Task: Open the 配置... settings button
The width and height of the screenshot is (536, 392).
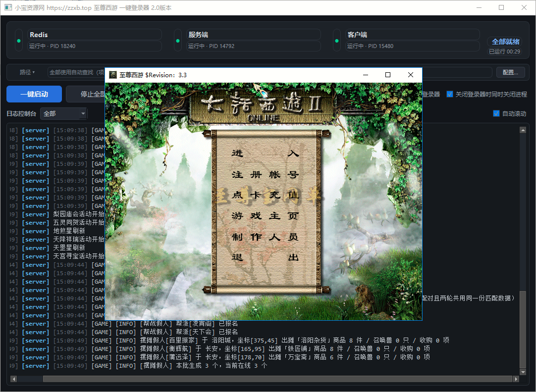Action: (510, 72)
